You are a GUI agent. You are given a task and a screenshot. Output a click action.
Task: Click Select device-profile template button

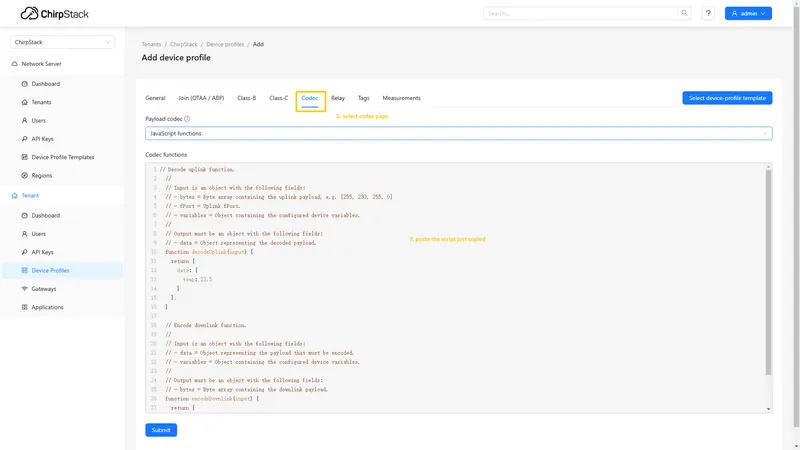tap(727, 98)
